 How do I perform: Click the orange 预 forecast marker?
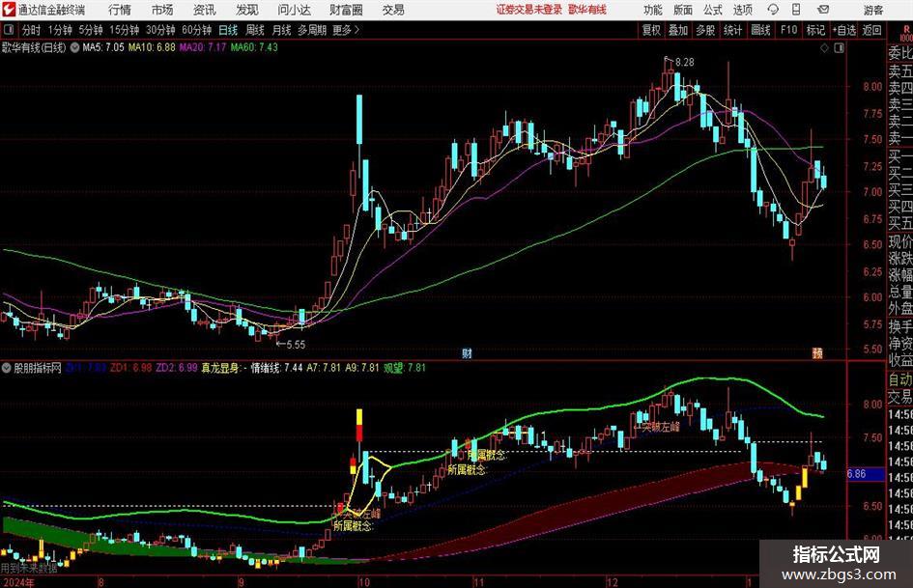(x=817, y=352)
